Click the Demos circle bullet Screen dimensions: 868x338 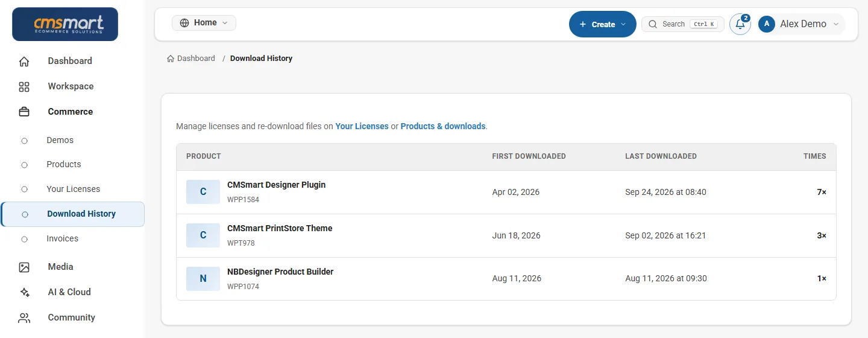[24, 141]
